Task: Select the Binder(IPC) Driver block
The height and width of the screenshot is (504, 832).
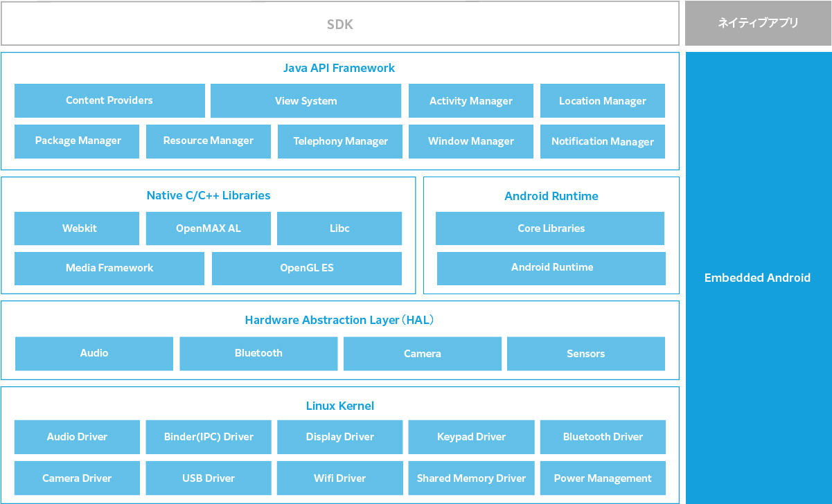Action: [209, 437]
